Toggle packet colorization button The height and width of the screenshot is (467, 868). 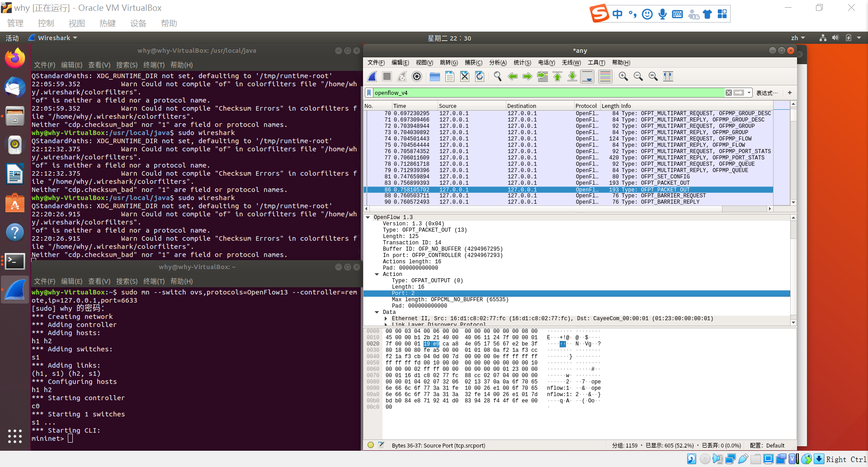click(605, 77)
